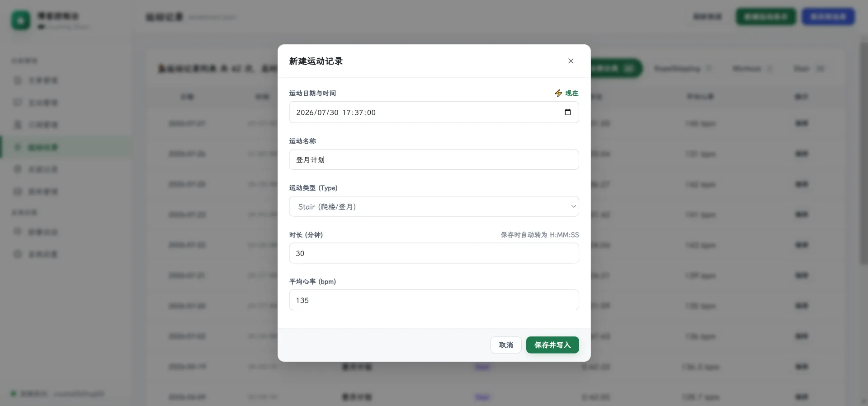
Task: Expand the 运动类型 (Type) dropdown
Action: click(434, 206)
